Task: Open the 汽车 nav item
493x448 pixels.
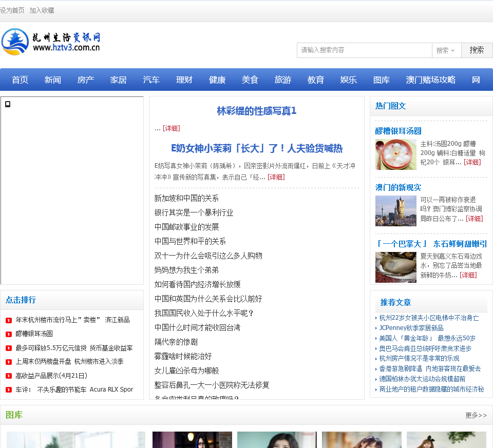Action: pyautogui.click(x=151, y=80)
